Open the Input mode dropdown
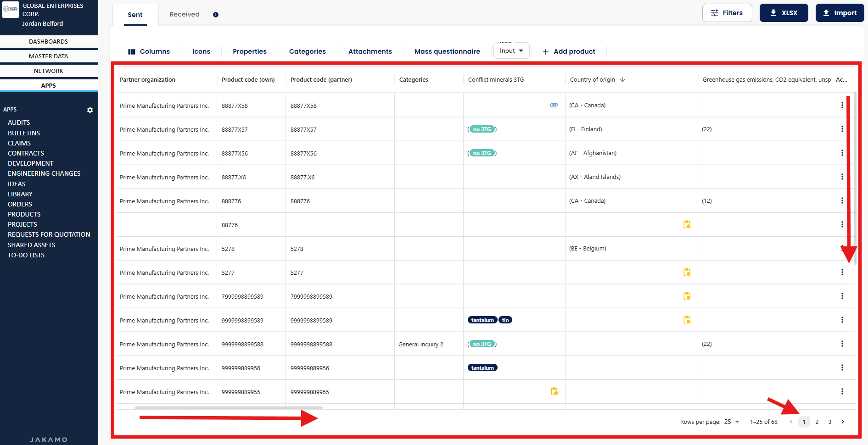 tap(511, 51)
